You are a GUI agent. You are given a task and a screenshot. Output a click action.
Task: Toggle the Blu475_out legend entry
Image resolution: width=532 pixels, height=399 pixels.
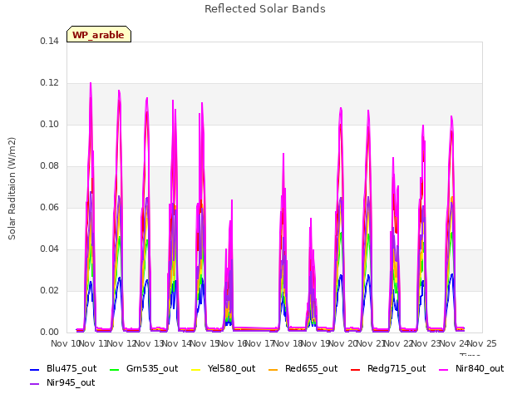(x=63, y=369)
